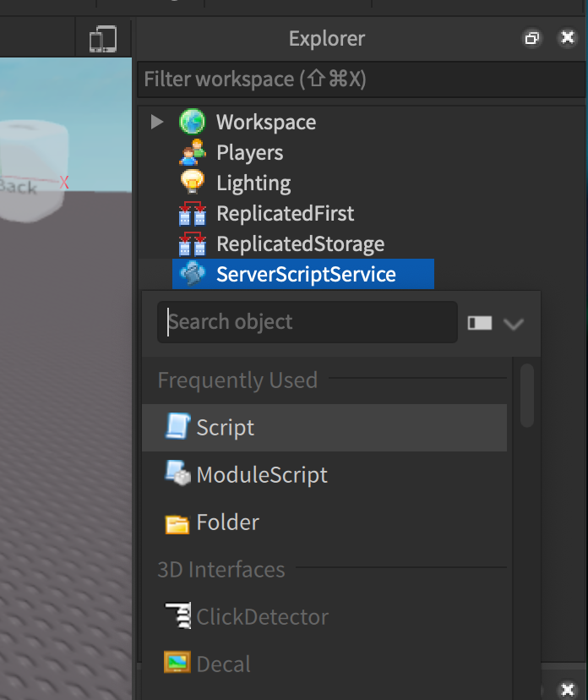This screenshot has height=700, width=588.
Task: Click the object list scrollbar thumb
Action: [x=527, y=395]
